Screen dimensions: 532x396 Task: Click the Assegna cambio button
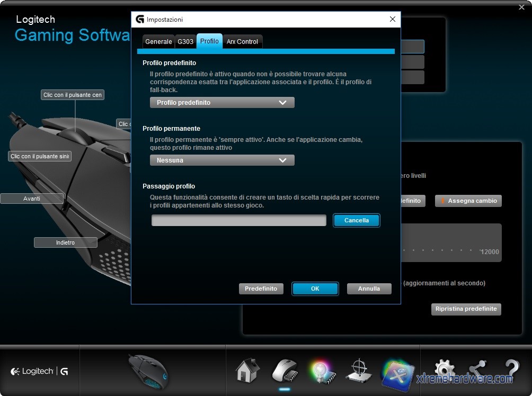pos(468,201)
